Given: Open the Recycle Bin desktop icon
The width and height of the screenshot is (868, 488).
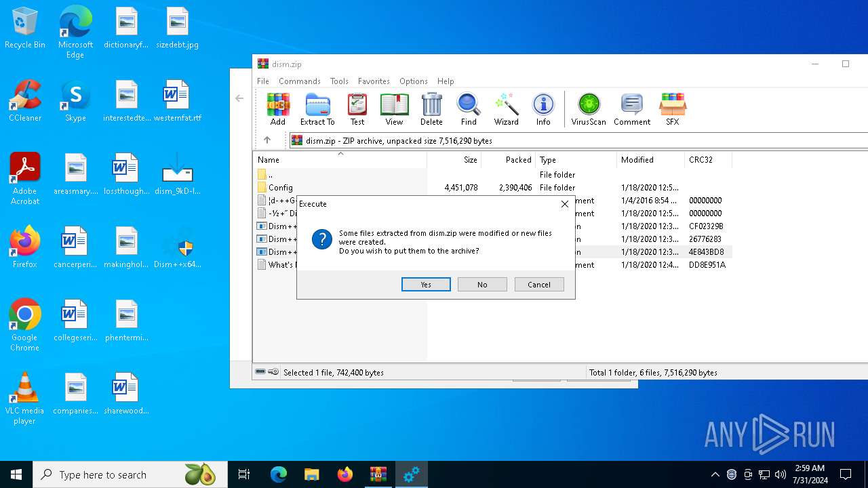Looking at the screenshot, I should click(x=25, y=28).
